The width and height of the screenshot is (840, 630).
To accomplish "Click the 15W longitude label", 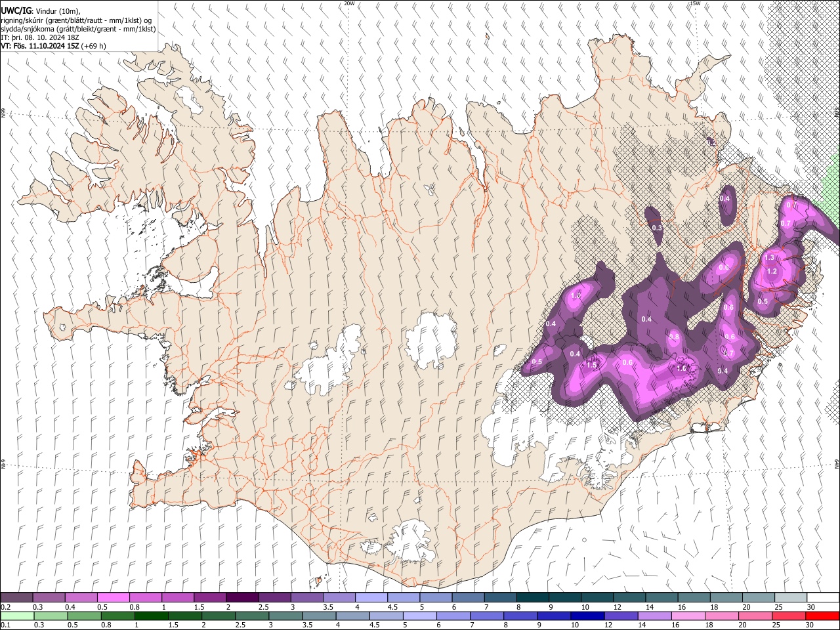I will pos(696,3).
